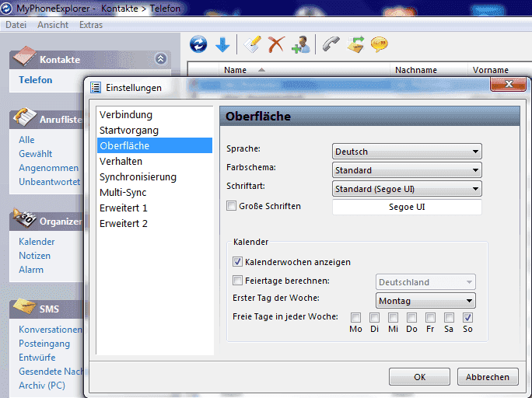
Task: Click the Kontakte address book icon
Action: coord(24,56)
